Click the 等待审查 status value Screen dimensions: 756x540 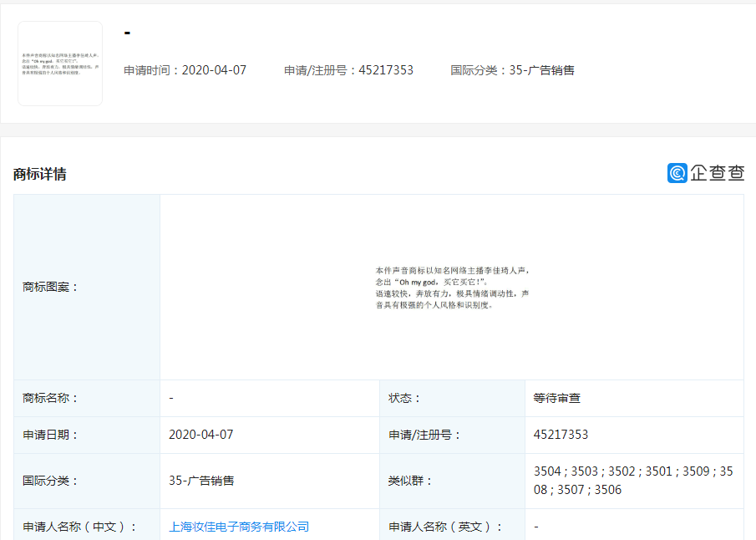click(557, 398)
